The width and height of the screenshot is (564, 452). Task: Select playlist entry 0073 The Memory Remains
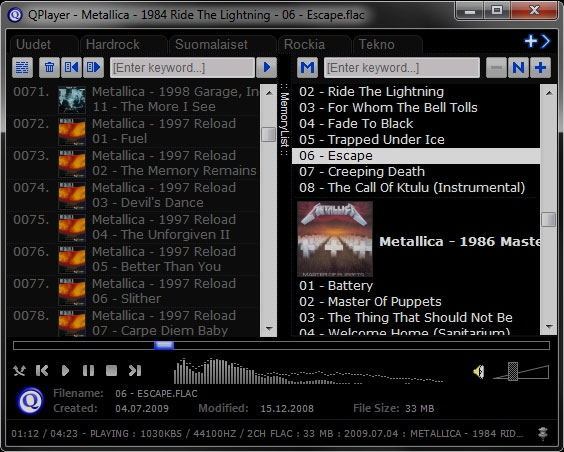pyautogui.click(x=133, y=163)
